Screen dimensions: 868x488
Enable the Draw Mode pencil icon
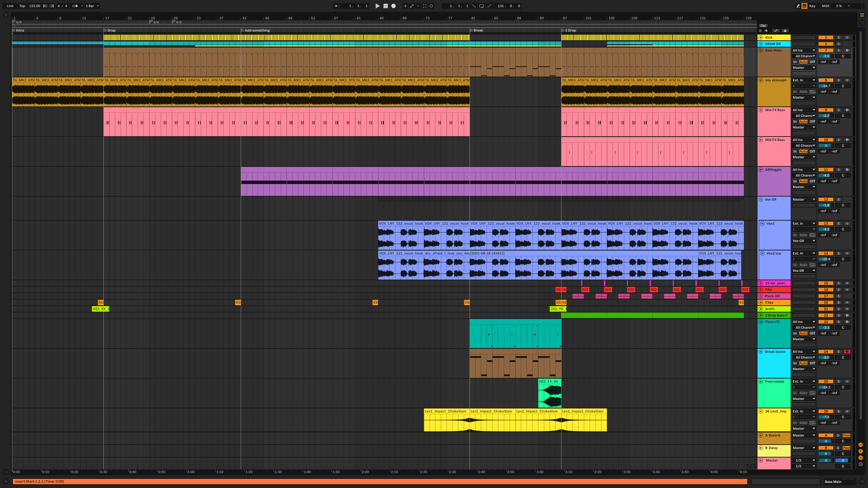click(x=798, y=6)
